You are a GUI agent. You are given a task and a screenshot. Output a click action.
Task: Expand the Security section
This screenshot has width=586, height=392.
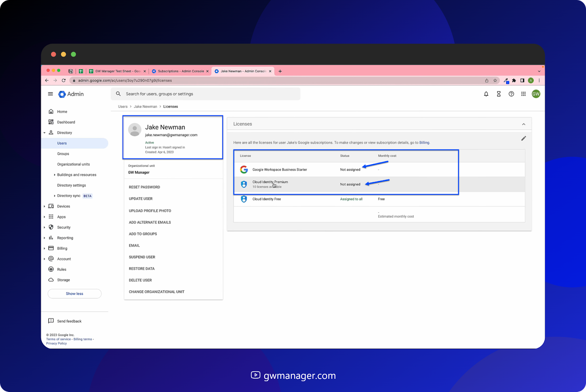pyautogui.click(x=44, y=228)
